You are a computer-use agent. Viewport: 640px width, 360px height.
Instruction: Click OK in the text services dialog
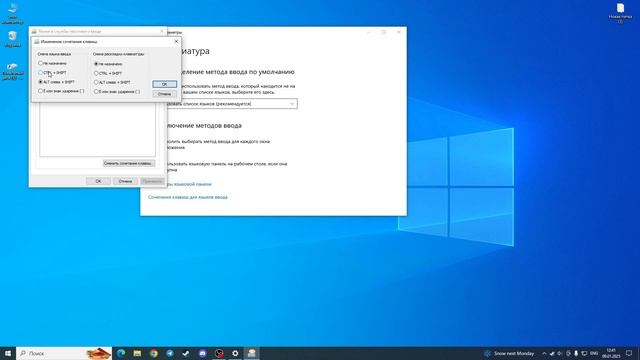(98, 181)
